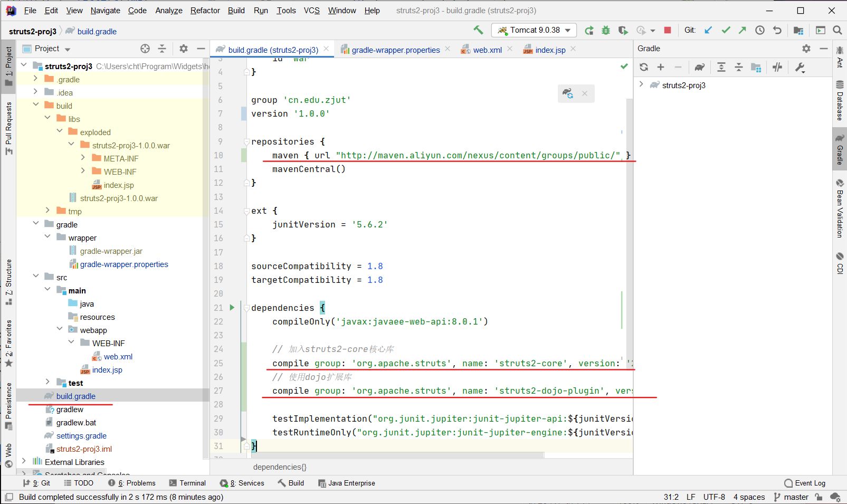Toggle the Project tool window stripe button
Image resolution: width=847 pixels, height=504 pixels.
point(8,66)
